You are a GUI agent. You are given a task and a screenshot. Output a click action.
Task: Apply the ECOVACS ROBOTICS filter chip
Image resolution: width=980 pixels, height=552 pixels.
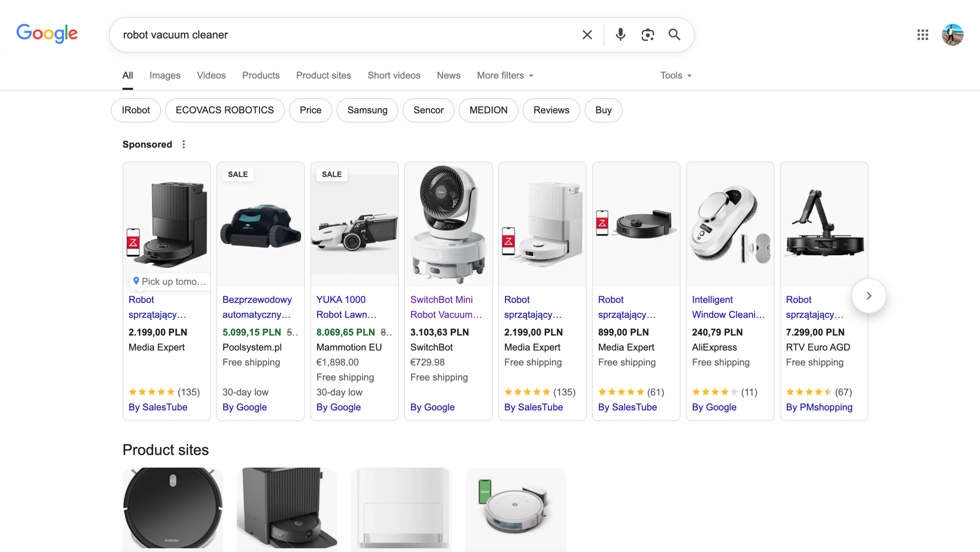click(225, 110)
